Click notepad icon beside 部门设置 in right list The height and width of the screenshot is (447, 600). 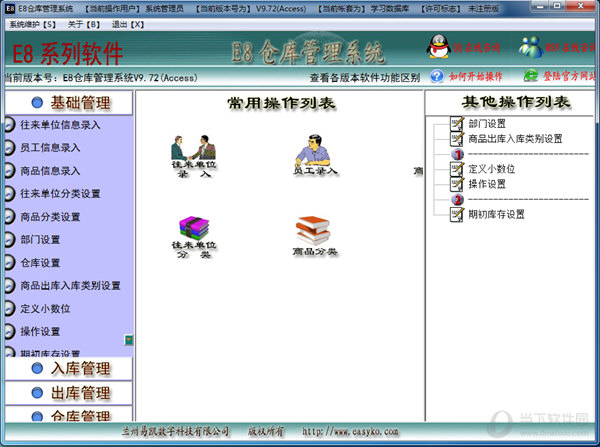[x=457, y=124]
